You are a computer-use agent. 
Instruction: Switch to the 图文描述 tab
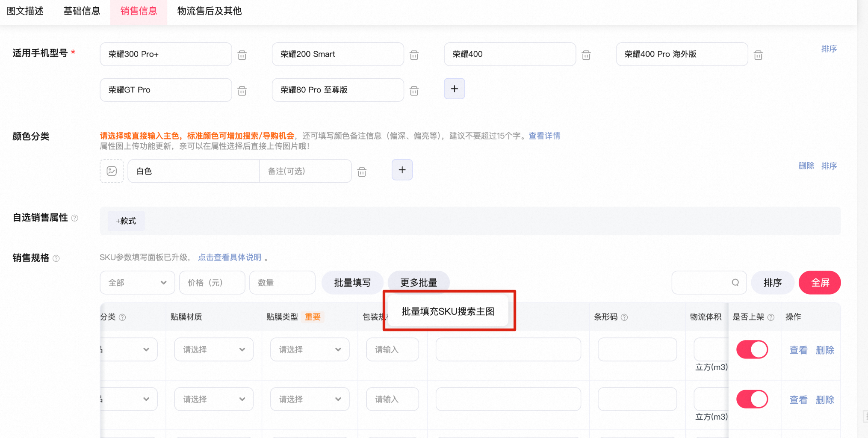25,11
